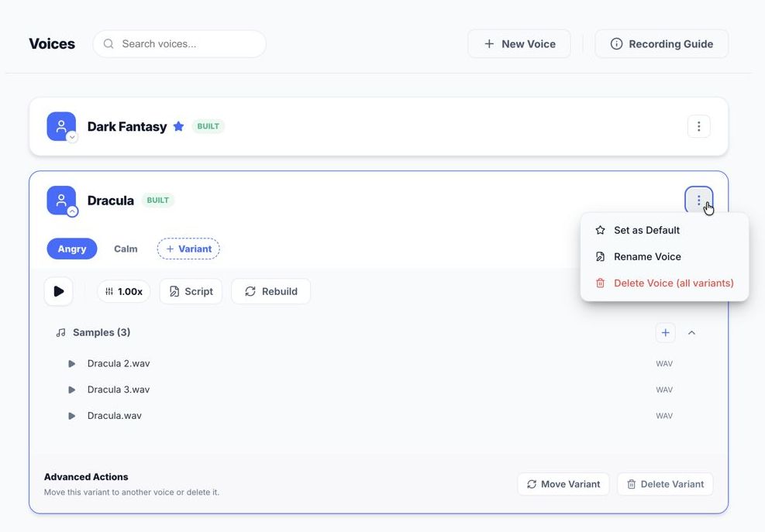Open the Recording Guide
Image resolution: width=765 pixels, height=532 pixels.
661,43
